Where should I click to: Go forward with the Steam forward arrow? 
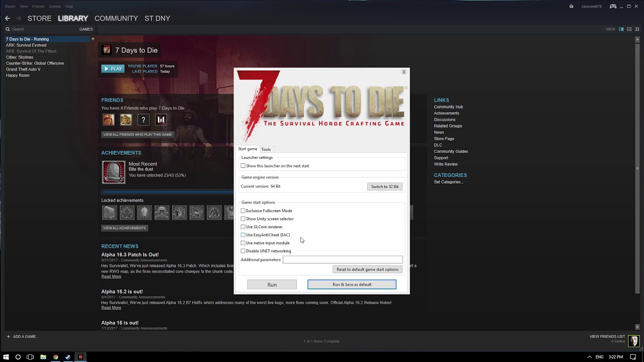click(x=19, y=19)
